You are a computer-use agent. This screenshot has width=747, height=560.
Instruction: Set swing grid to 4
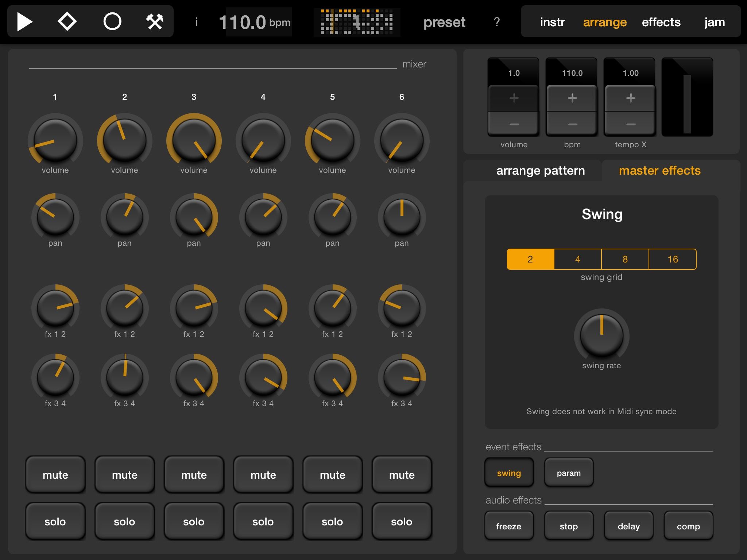point(578,259)
